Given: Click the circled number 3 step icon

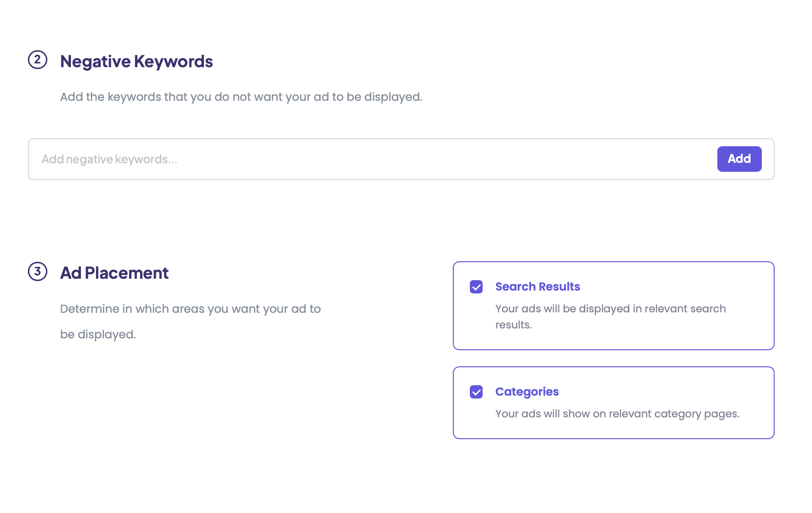Looking at the screenshot, I should coord(37,272).
